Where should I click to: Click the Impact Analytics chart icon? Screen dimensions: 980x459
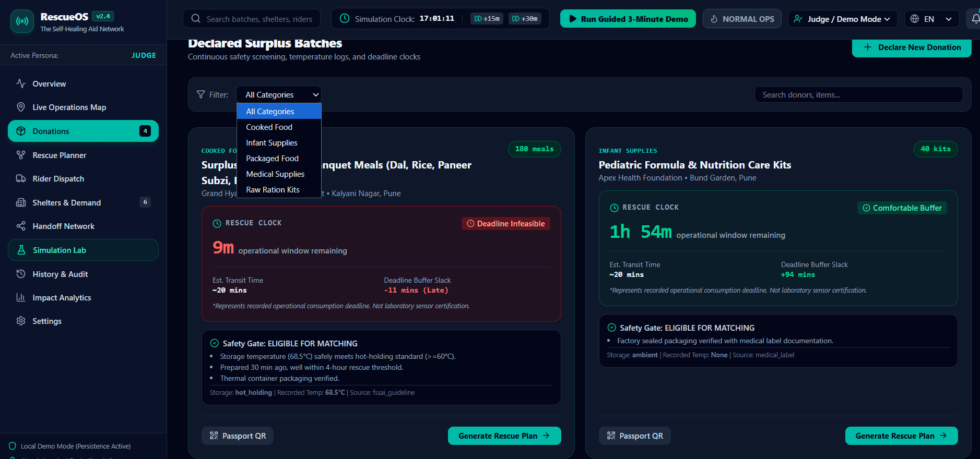pos(21,297)
